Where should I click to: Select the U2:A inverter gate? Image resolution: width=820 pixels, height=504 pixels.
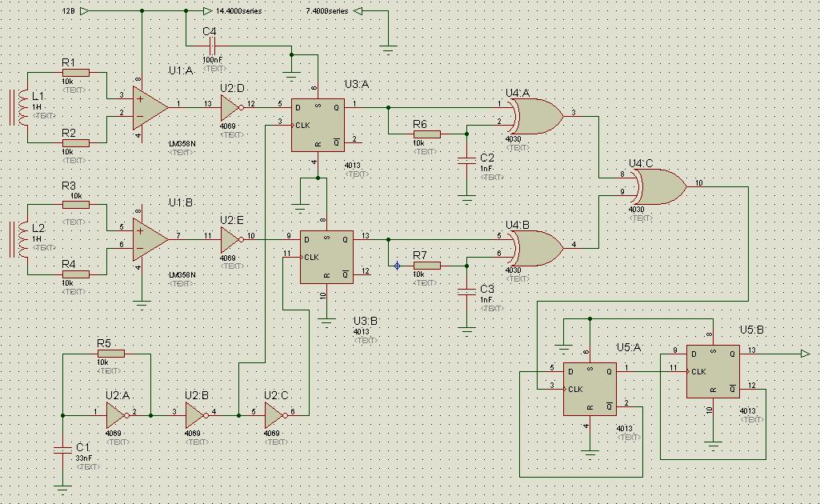[117, 415]
